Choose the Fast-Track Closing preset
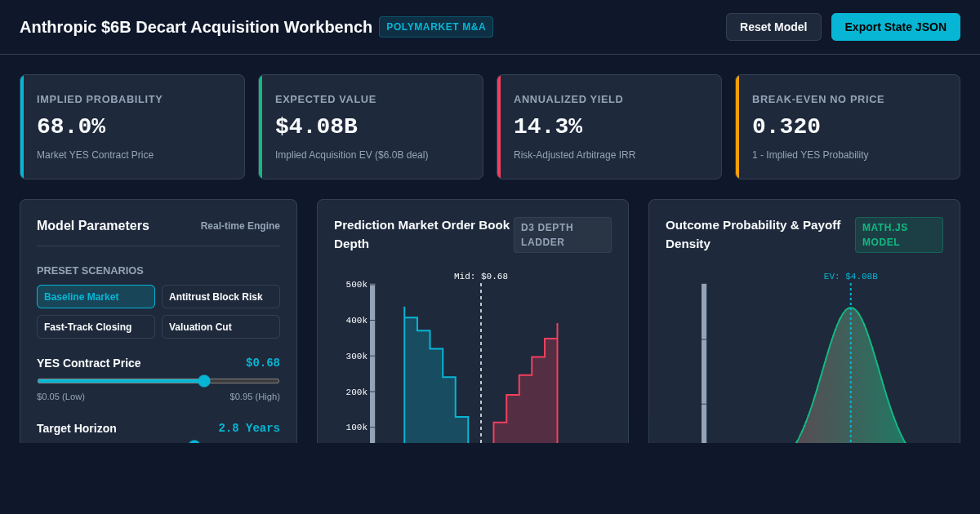The width and height of the screenshot is (980, 514). pos(96,327)
